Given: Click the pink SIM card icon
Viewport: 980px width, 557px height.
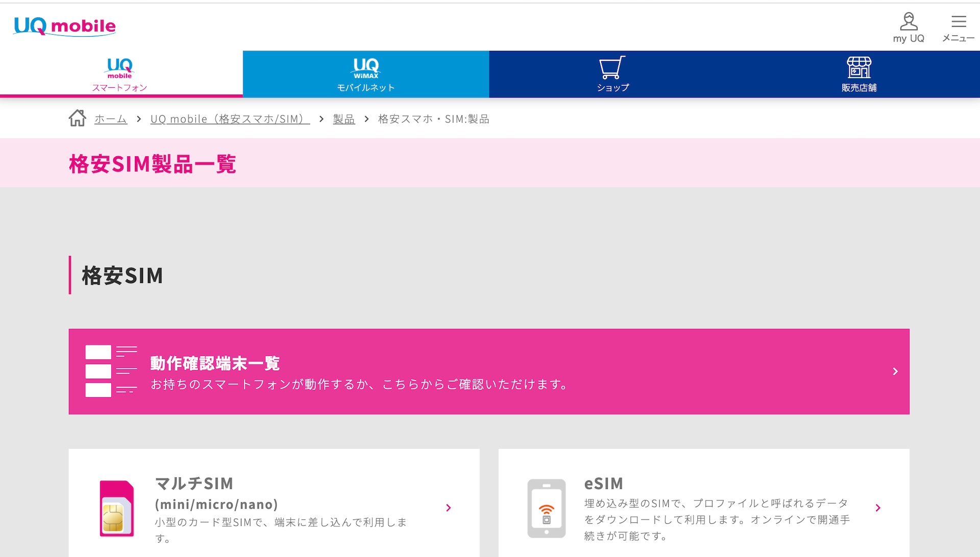Looking at the screenshot, I should coord(117,508).
